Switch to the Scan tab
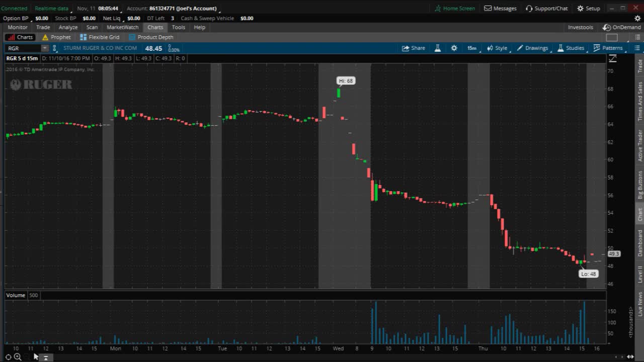The image size is (644, 362). (x=92, y=27)
